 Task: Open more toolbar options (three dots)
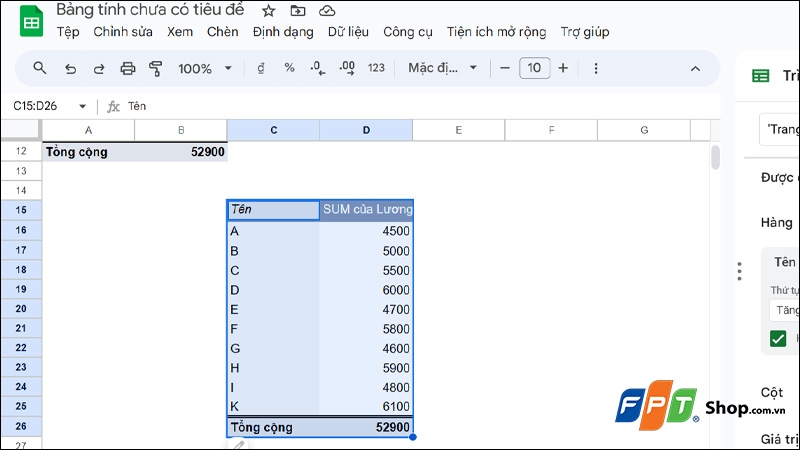point(595,68)
